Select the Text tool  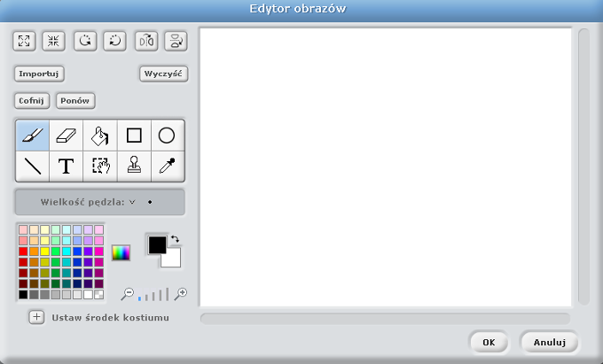click(67, 167)
